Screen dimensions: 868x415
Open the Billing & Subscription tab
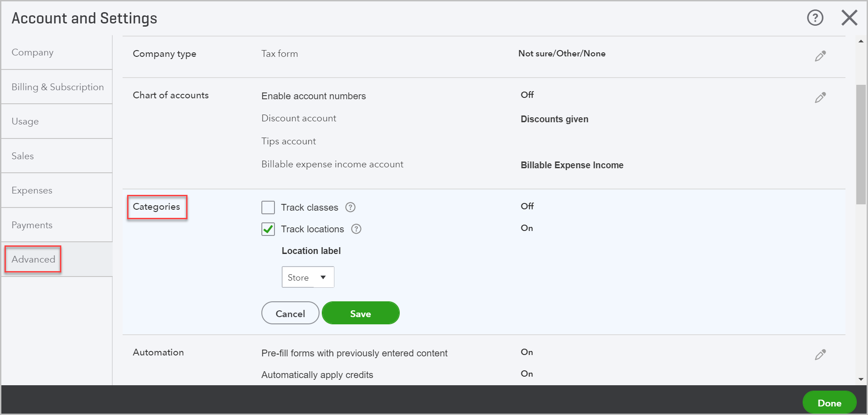[x=57, y=87]
